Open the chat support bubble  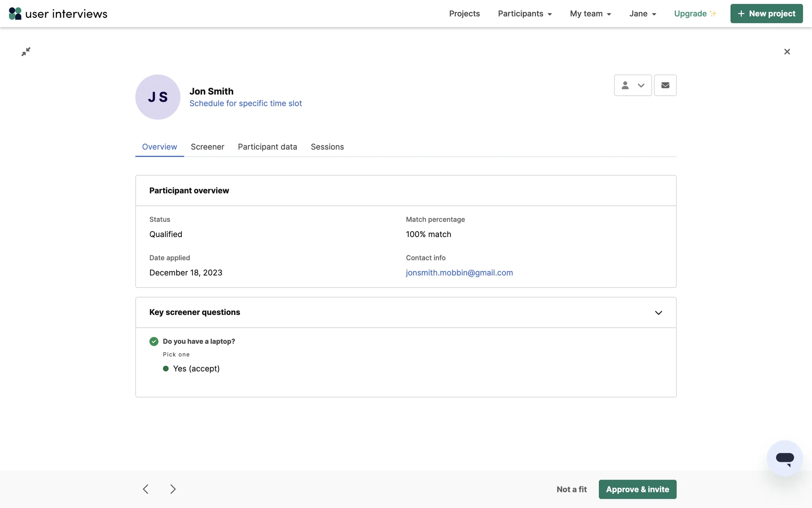pos(785,458)
